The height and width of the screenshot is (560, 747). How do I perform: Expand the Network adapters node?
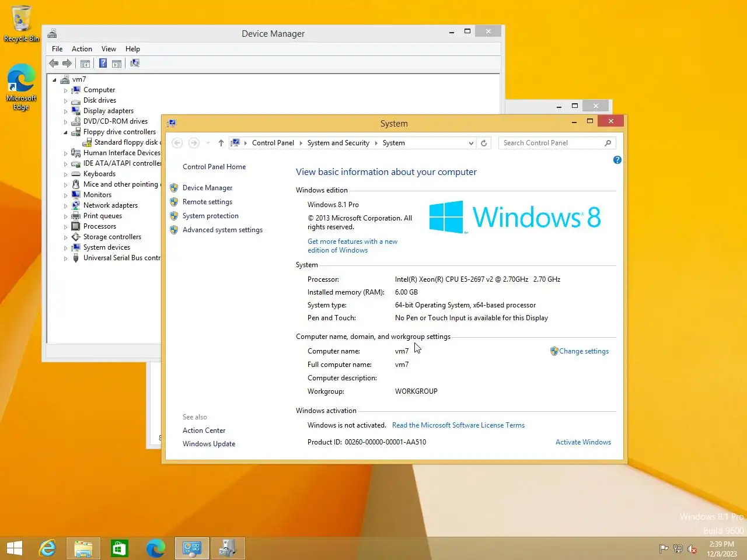coord(66,206)
